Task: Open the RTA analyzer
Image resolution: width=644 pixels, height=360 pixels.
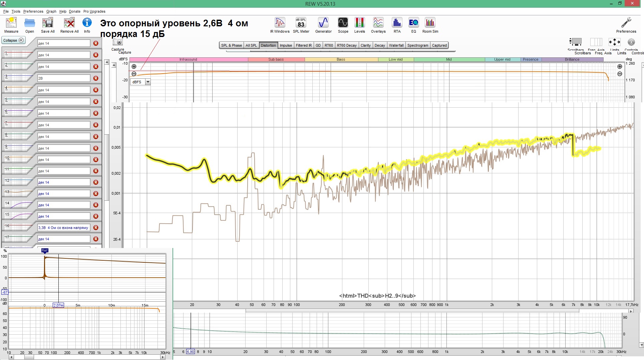Action: 397,23
